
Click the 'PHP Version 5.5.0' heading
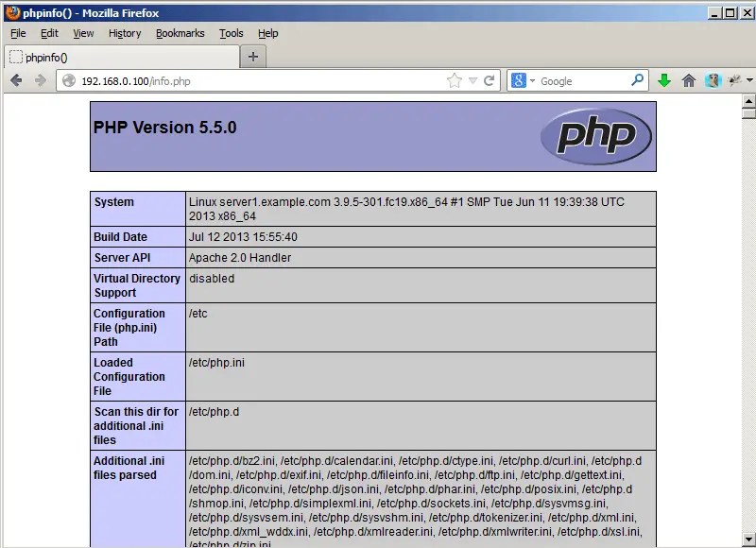(164, 128)
